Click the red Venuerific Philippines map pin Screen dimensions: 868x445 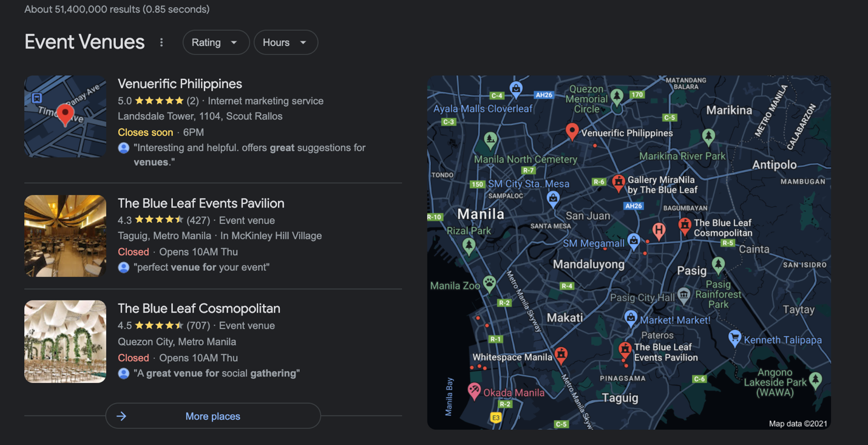click(x=572, y=131)
